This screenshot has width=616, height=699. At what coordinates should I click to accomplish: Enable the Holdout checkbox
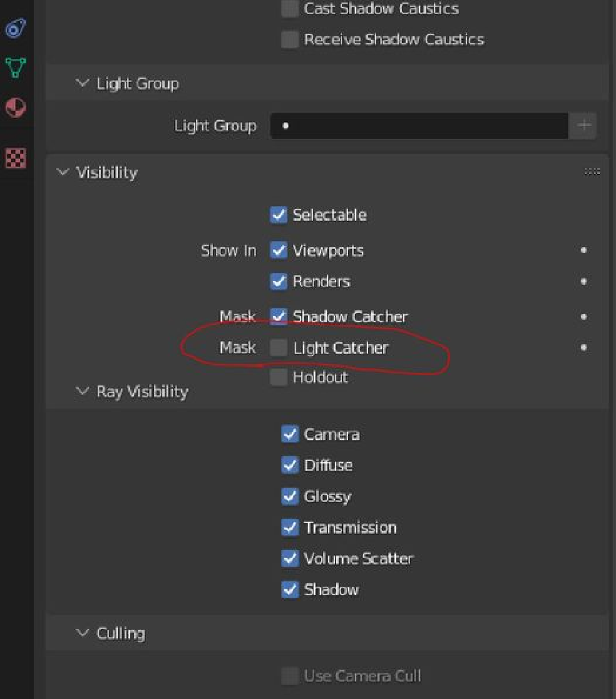click(279, 377)
